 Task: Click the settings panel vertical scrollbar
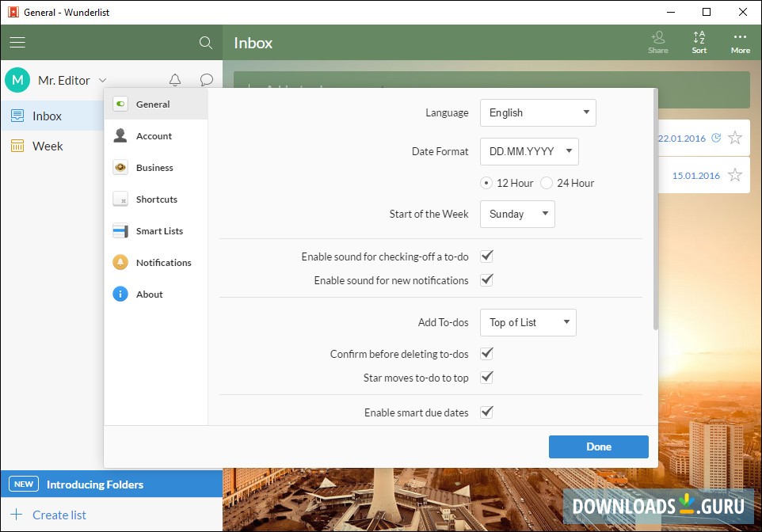[x=656, y=210]
